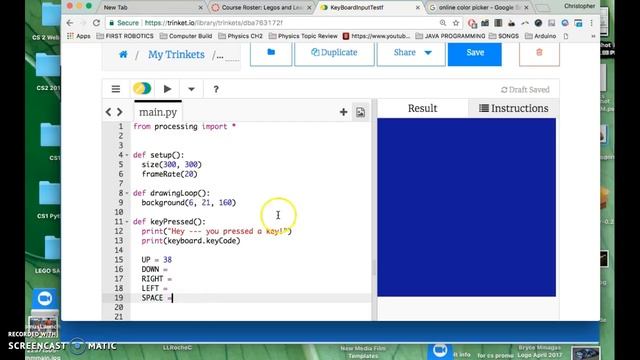The height and width of the screenshot is (360, 640).
Task: Click the Christopher profile button
Action: pos(580,6)
